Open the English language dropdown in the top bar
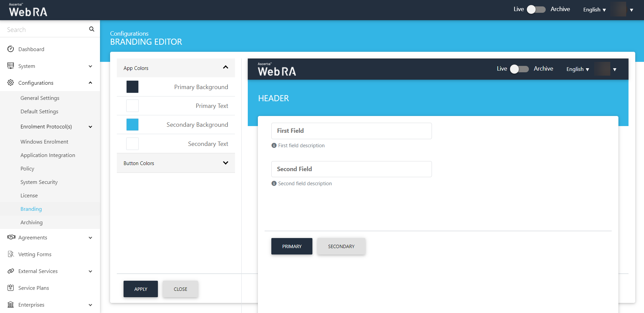Viewport: 644px width, 313px height. pos(595,10)
